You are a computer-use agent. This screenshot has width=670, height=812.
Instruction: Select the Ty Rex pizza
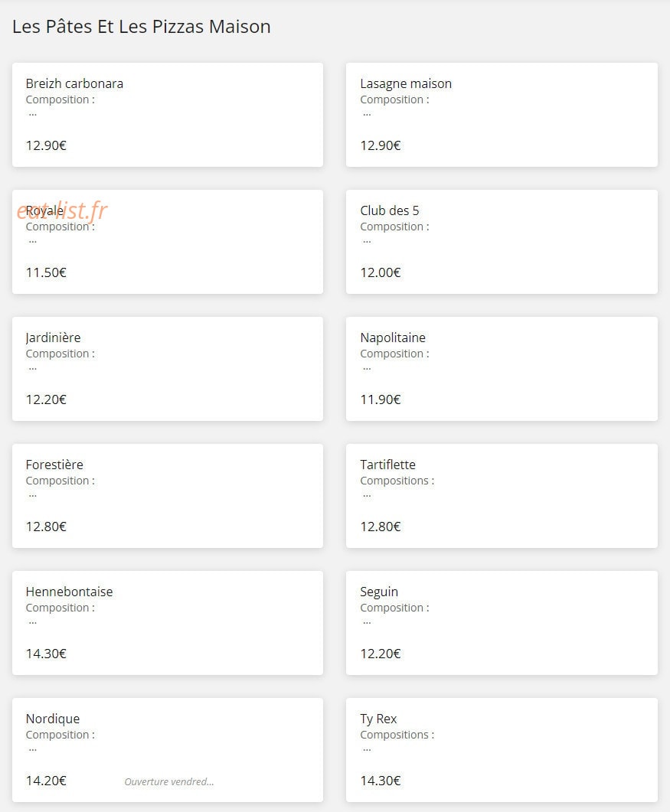point(502,750)
